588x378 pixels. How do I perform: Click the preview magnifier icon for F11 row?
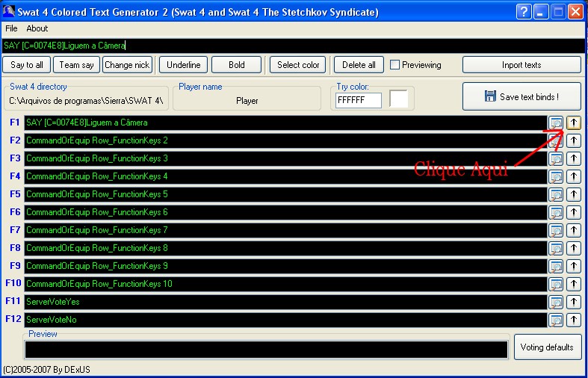(556, 302)
